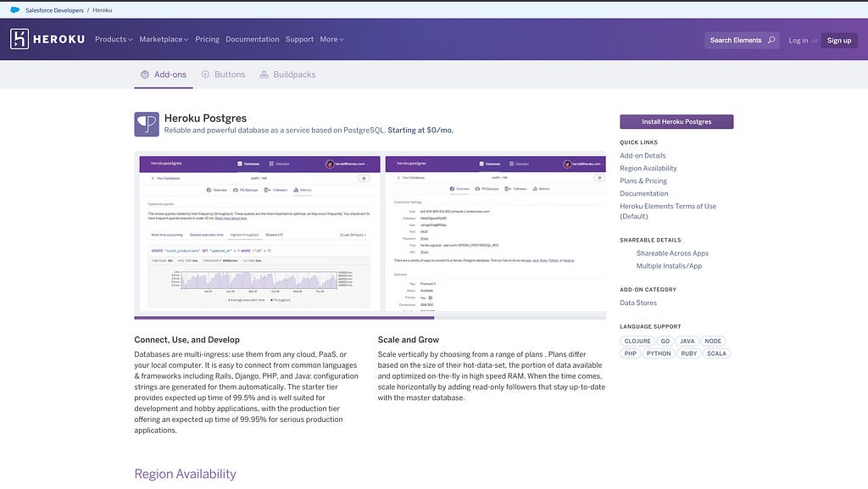The width and height of the screenshot is (868, 489).
Task: Select the GO language tag
Action: pos(665,341)
